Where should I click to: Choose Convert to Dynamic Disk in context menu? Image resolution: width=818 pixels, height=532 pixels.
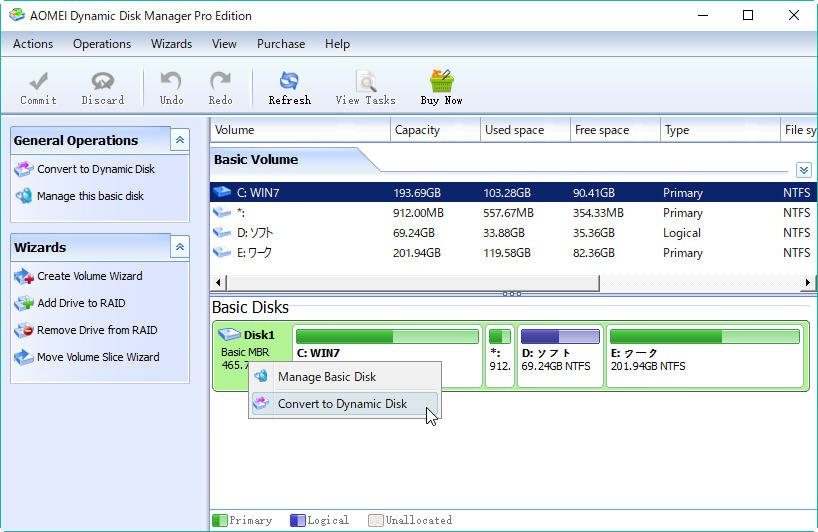pyautogui.click(x=345, y=404)
